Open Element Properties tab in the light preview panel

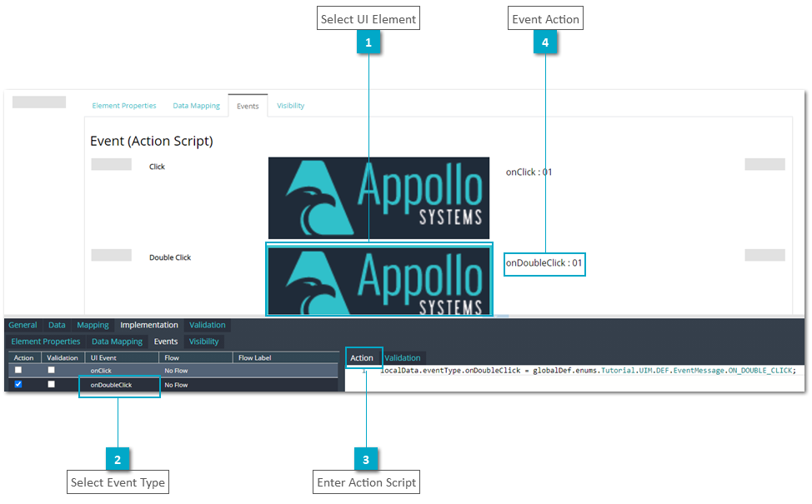tap(123, 106)
